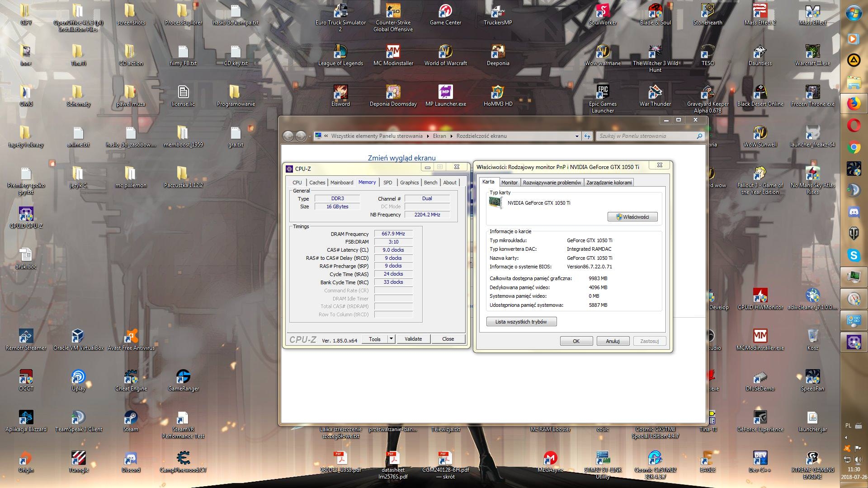Confirm with the OK button
Image resolution: width=868 pixels, height=488 pixels.
coord(576,341)
